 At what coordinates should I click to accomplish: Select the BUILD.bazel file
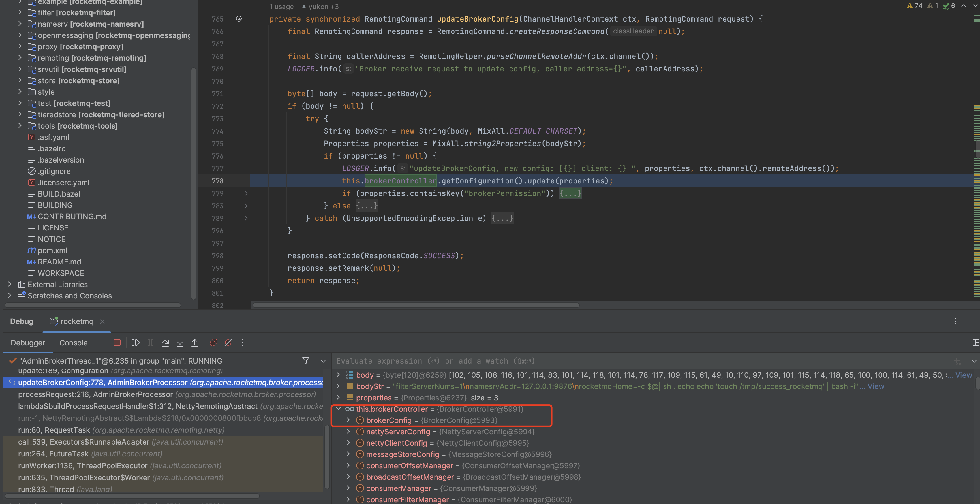pyautogui.click(x=59, y=194)
